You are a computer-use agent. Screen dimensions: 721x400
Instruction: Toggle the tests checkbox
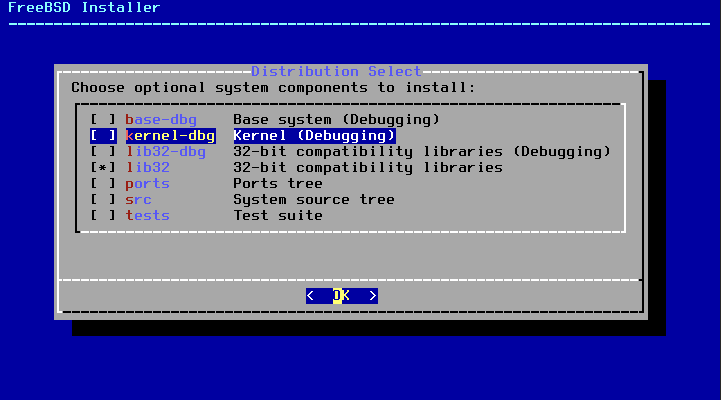103,216
